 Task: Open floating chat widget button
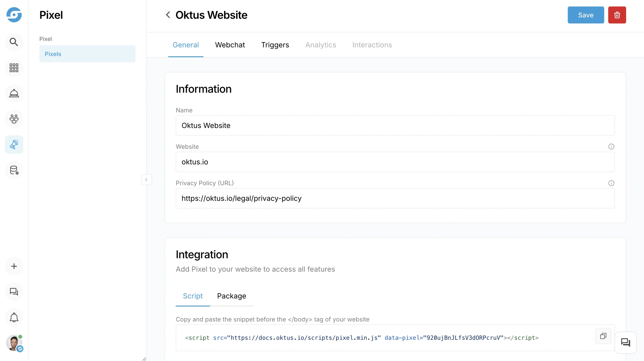(626, 343)
